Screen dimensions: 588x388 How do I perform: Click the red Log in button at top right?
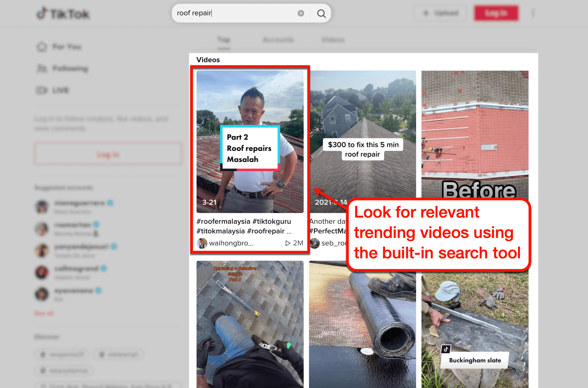(x=496, y=13)
